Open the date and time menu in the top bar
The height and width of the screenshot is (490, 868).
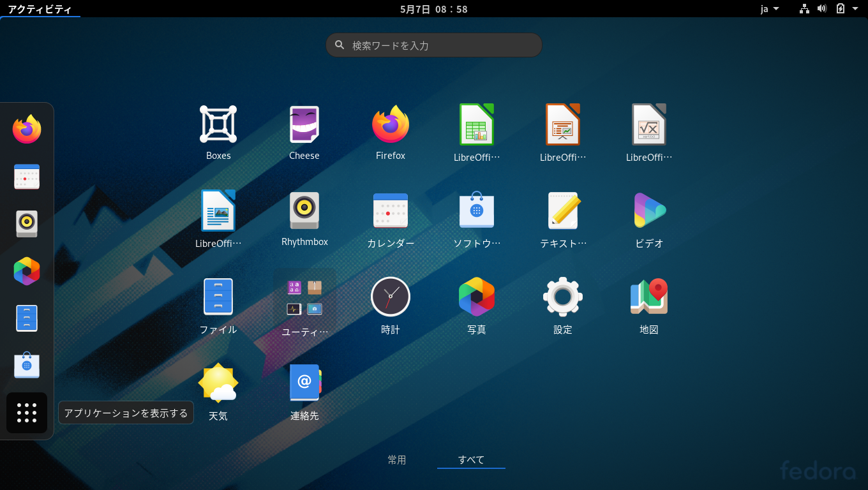pos(434,9)
